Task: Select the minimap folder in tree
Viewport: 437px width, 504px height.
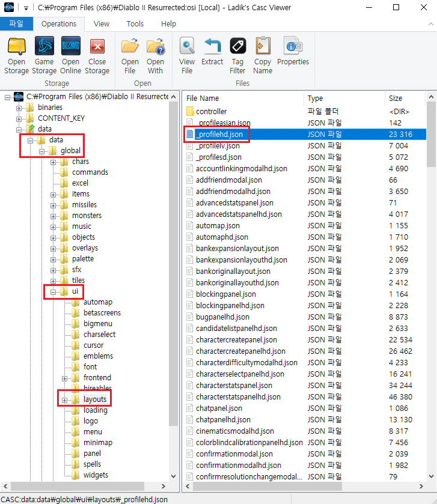Action: pos(98,443)
